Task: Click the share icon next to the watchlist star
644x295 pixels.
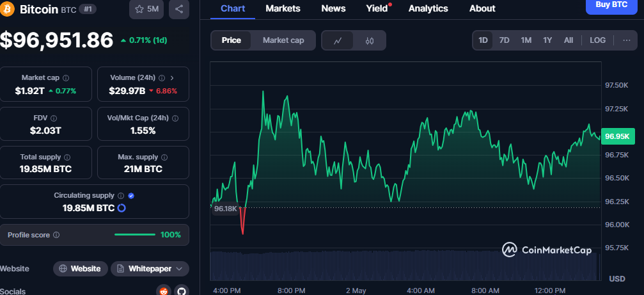Action: point(179,8)
